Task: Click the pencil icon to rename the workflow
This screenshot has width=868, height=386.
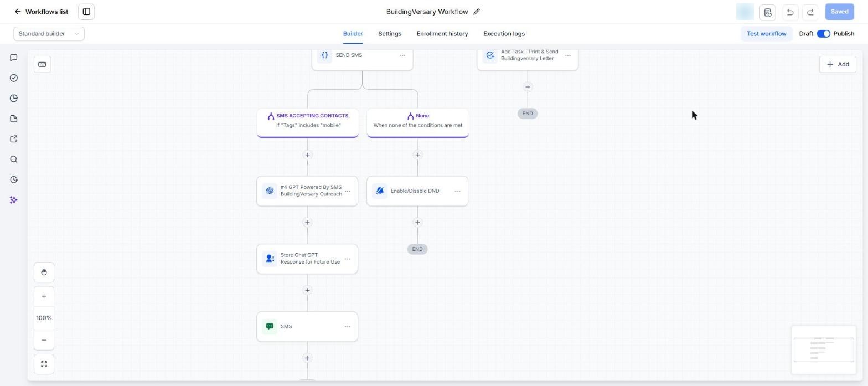Action: tap(477, 12)
